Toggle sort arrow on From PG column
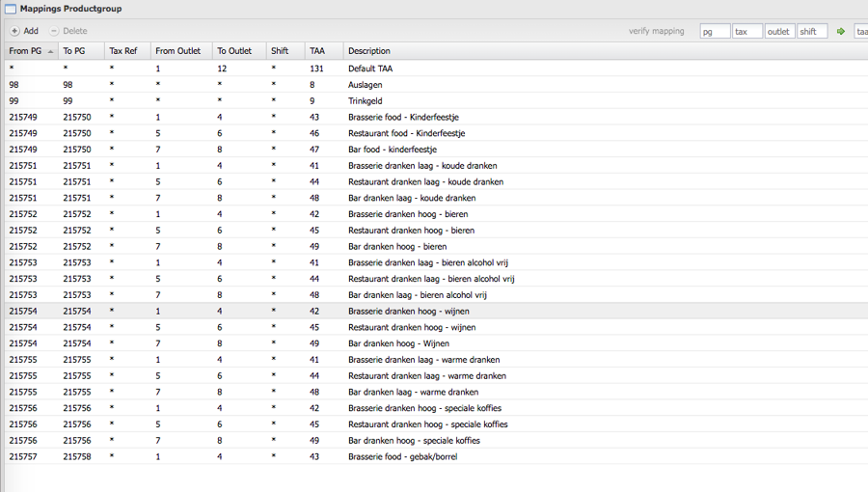This screenshot has width=868, height=492. point(50,51)
